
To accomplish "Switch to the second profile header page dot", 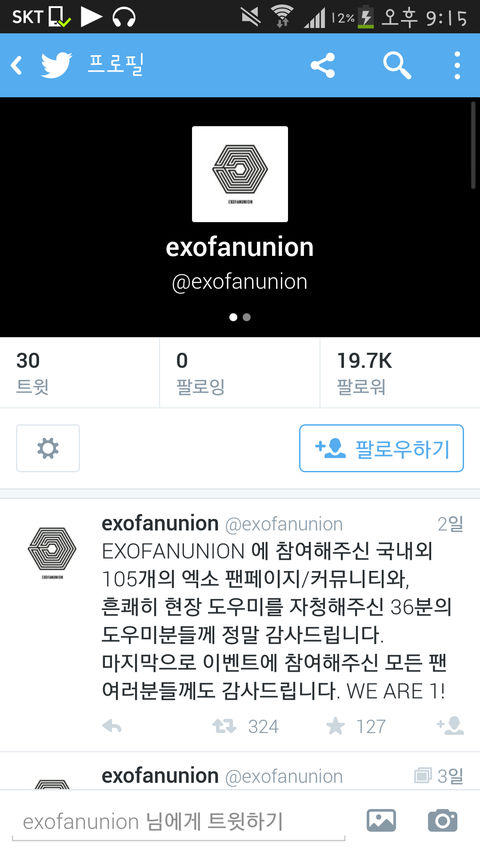I will click(x=247, y=317).
